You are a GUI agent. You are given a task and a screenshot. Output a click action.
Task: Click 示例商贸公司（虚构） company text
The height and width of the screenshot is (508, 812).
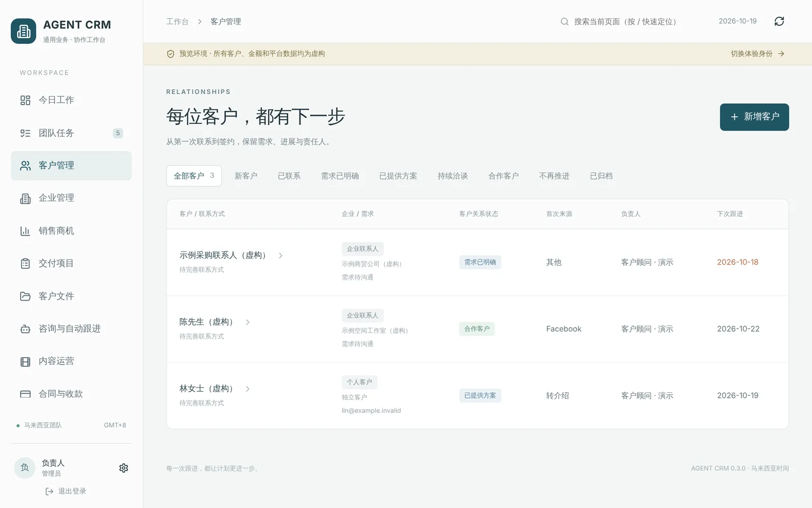pyautogui.click(x=373, y=264)
